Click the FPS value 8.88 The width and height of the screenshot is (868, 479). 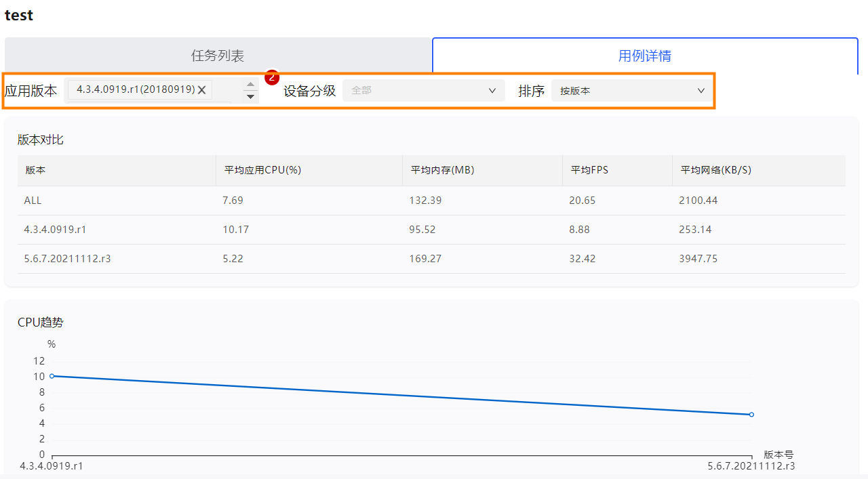580,230
